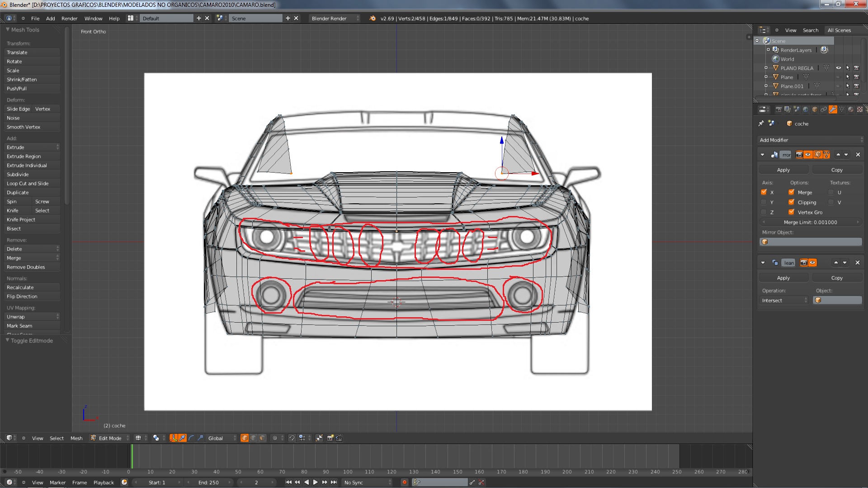The width and height of the screenshot is (868, 488).
Task: Adjust the Merge Limit value field
Action: pyautogui.click(x=810, y=222)
